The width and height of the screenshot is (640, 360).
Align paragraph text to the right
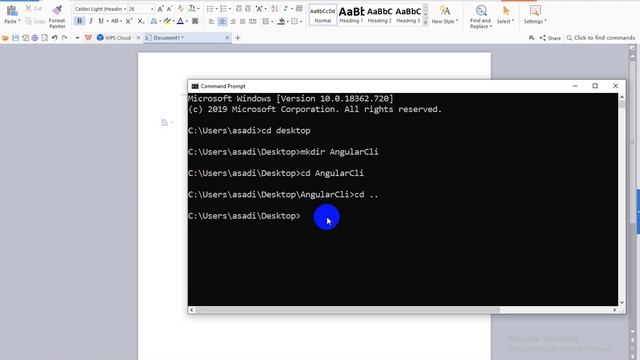click(x=233, y=21)
